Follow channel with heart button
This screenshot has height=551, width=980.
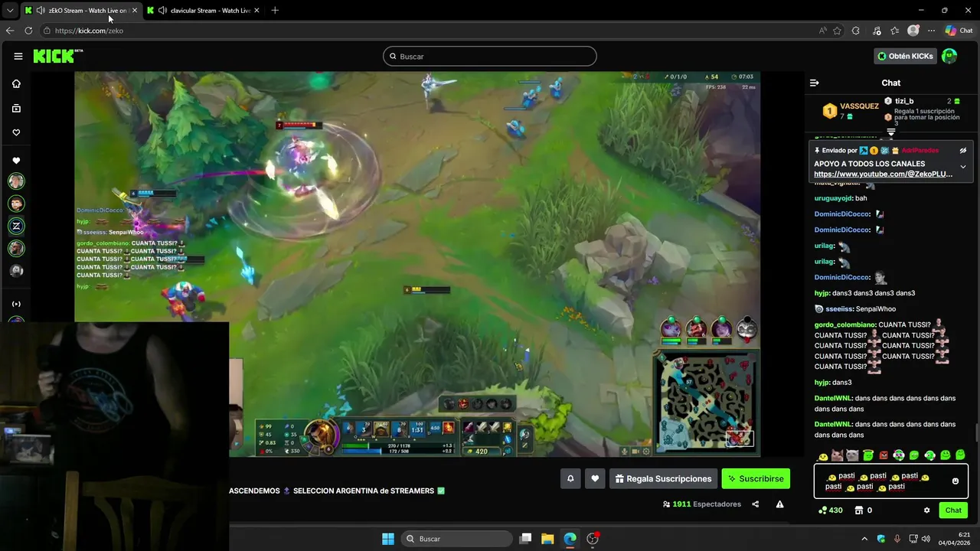click(595, 478)
